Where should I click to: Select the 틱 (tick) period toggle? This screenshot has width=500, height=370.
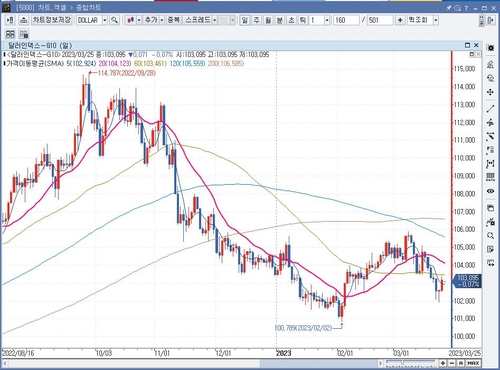[x=303, y=20]
